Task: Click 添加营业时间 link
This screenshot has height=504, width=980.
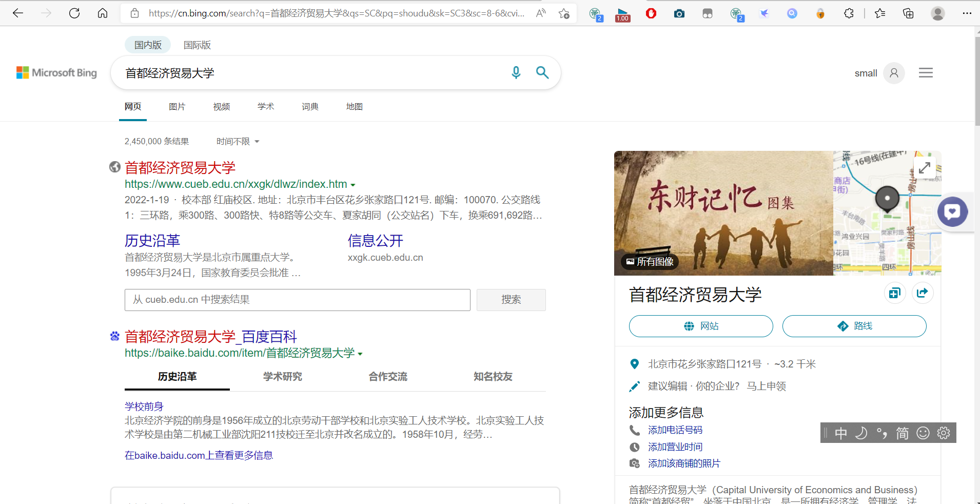Action: (675, 447)
